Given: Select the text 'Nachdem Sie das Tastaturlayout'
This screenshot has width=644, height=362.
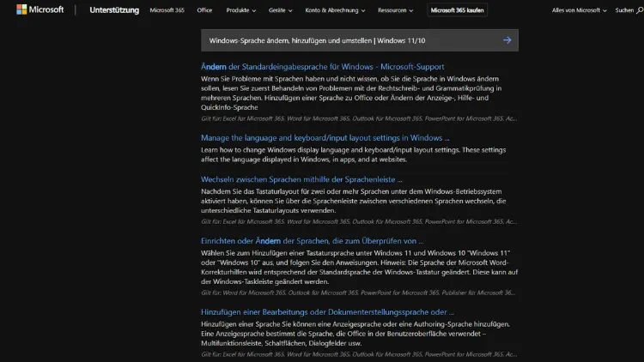Looking at the screenshot, I should tap(249, 191).
